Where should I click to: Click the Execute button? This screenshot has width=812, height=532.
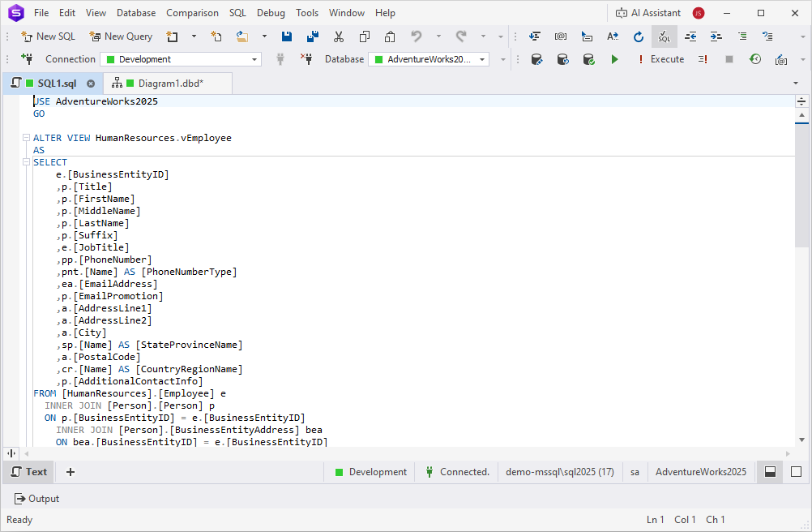661,59
